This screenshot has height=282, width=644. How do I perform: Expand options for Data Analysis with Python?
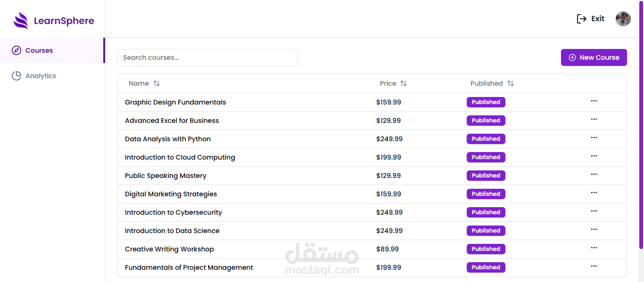click(594, 137)
